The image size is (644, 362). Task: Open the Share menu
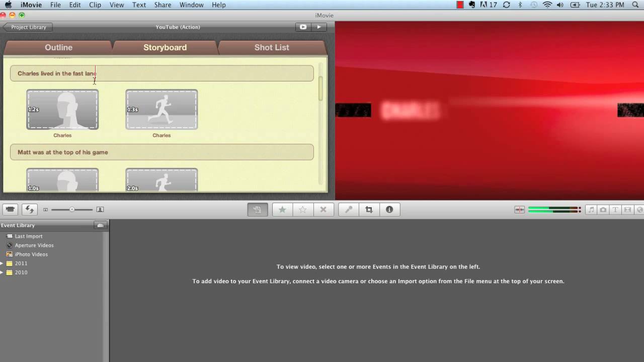(x=163, y=5)
